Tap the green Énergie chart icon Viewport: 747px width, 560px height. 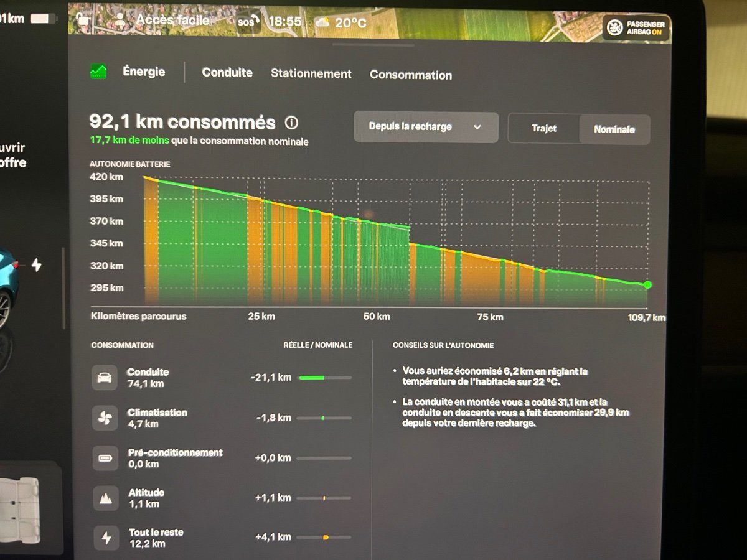coord(98,71)
